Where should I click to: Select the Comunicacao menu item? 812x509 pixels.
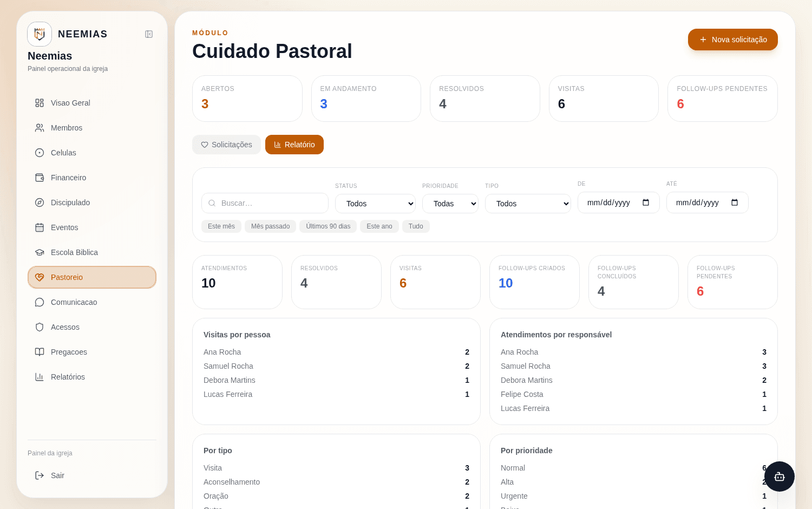(x=92, y=302)
